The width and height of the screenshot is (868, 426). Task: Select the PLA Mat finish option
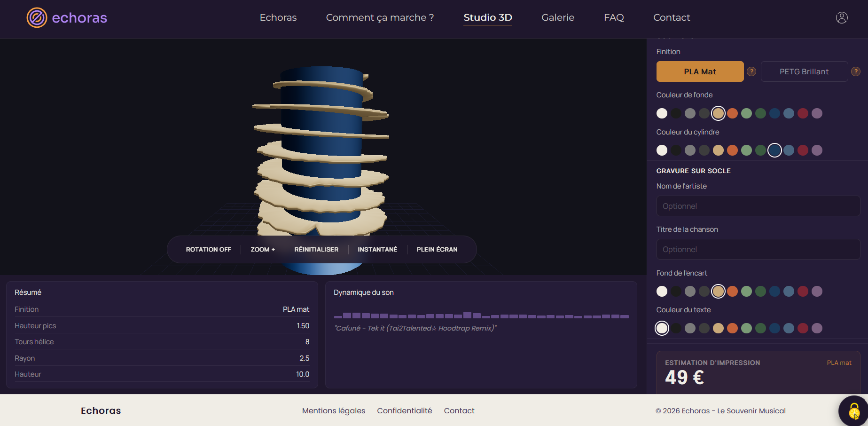pyautogui.click(x=700, y=71)
